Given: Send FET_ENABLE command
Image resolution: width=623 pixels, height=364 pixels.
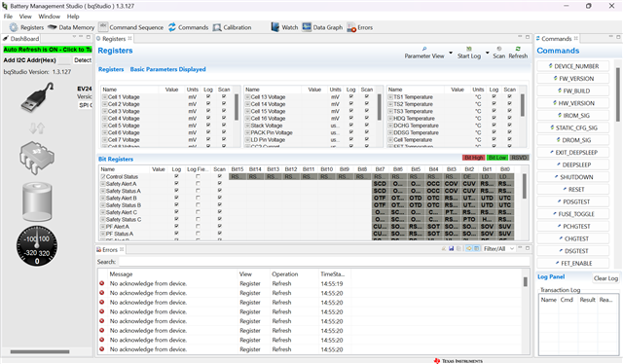Looking at the screenshot, I should [573, 264].
